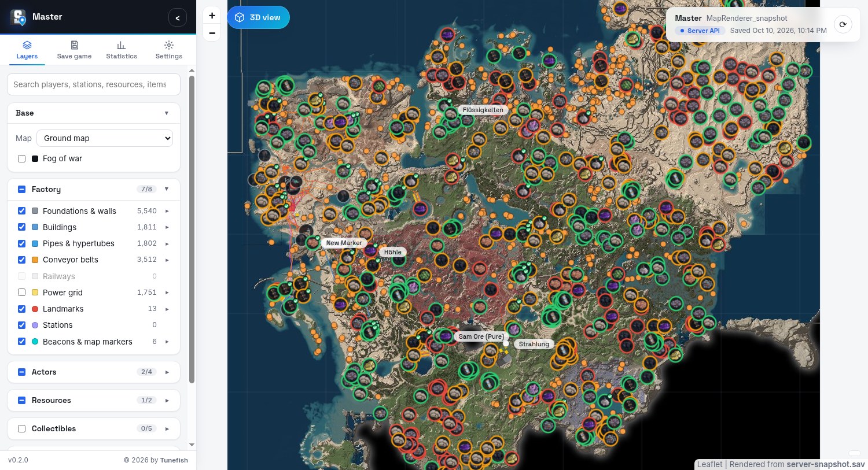Enable the Fog of war checkbox
The width and height of the screenshot is (868, 470).
point(22,158)
